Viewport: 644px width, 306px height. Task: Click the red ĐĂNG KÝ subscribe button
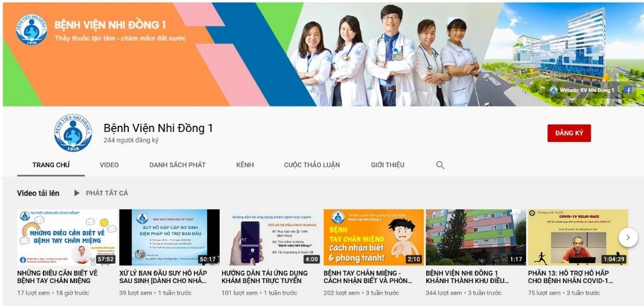pos(569,133)
